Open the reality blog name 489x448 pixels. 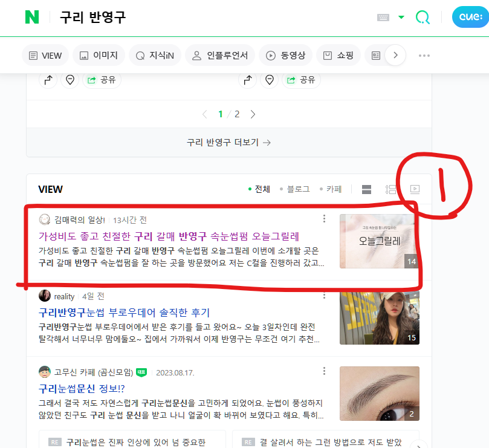pos(64,296)
